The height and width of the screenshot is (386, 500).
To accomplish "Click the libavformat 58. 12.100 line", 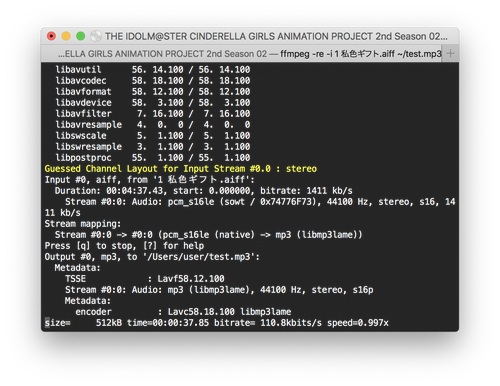I will pos(153,91).
